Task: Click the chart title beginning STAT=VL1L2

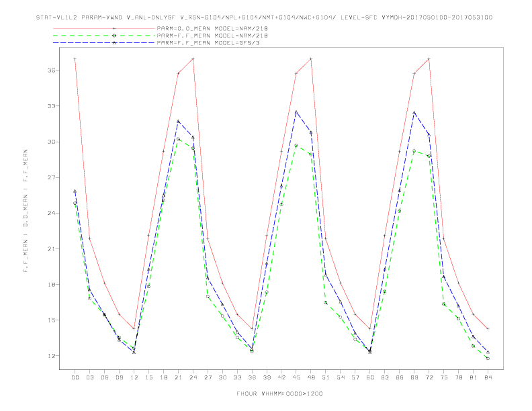Action: click(264, 17)
